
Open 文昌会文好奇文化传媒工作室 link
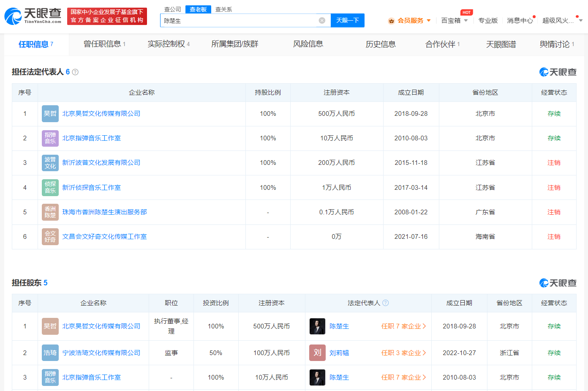pos(104,237)
